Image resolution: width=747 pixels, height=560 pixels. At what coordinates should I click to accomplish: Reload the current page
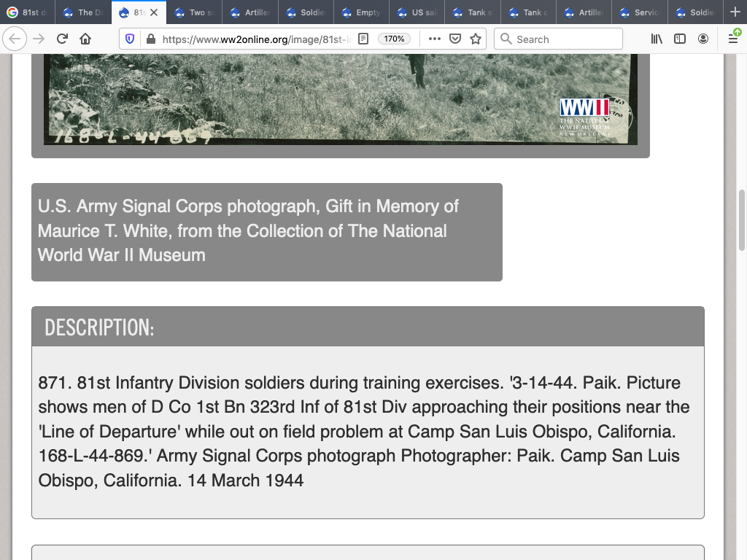[63, 39]
